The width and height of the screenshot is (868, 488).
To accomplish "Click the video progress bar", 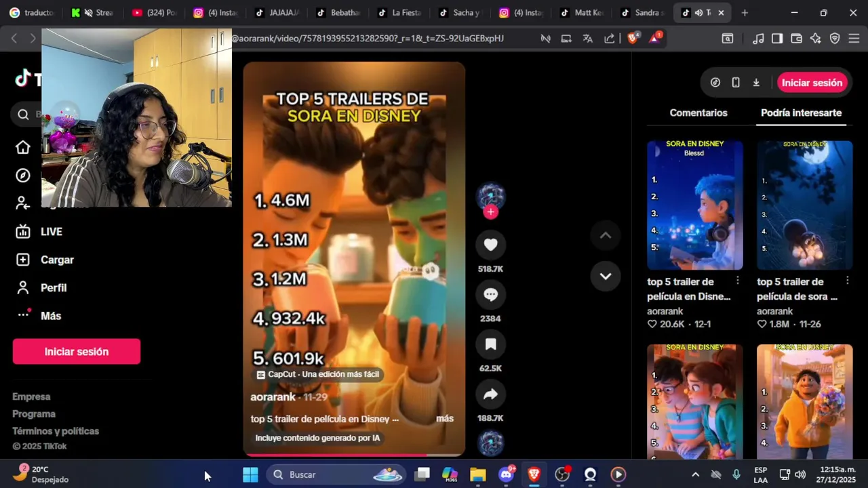I will (354, 455).
